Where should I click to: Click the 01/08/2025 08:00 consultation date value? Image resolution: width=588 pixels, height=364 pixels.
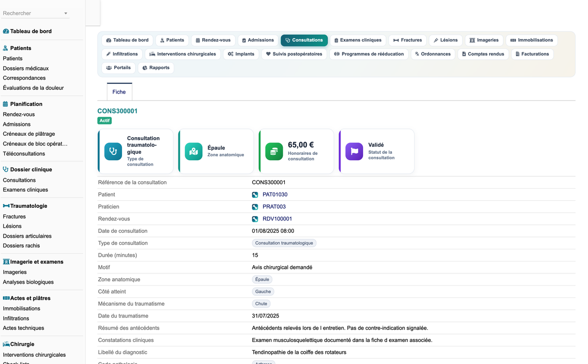pos(273,231)
